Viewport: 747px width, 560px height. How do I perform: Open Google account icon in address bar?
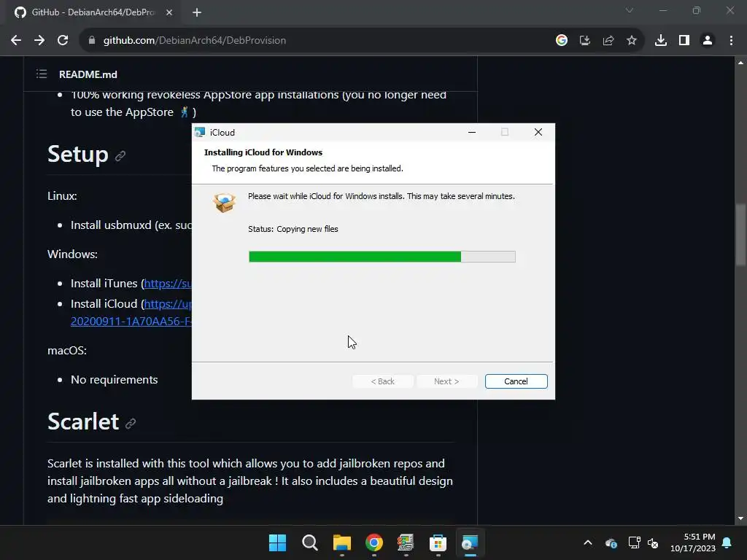click(562, 41)
